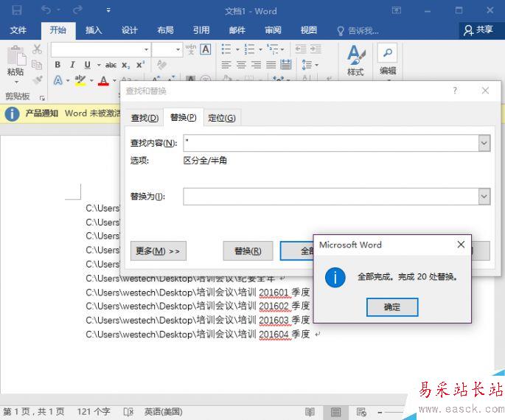Toggle strikethrough abc button
The width and height of the screenshot is (505, 420).
[x=111, y=65]
